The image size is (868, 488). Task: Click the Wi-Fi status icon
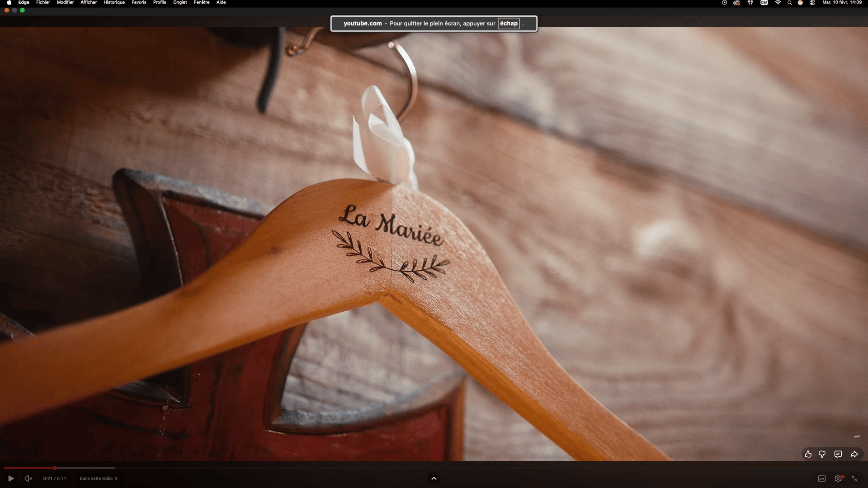(x=778, y=3)
